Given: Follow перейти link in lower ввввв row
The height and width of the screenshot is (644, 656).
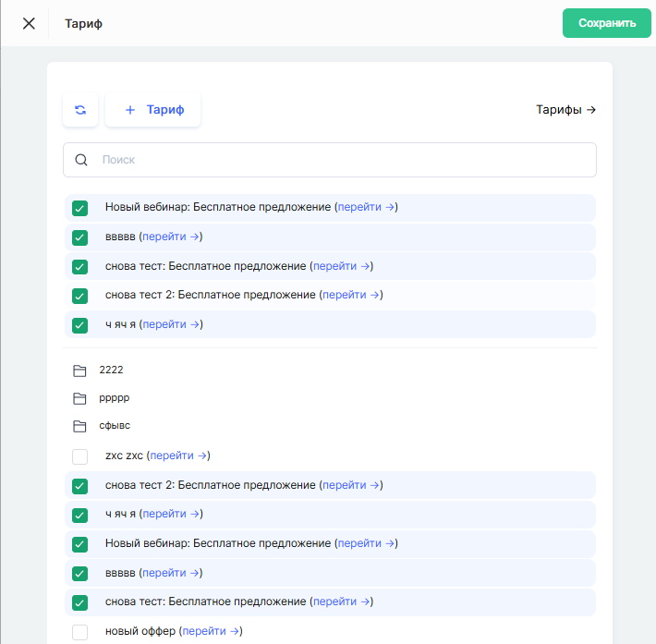Looking at the screenshot, I should (x=171, y=573).
